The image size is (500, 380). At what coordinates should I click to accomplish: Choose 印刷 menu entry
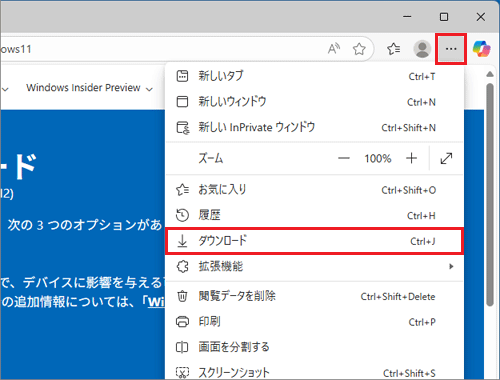pos(314,322)
